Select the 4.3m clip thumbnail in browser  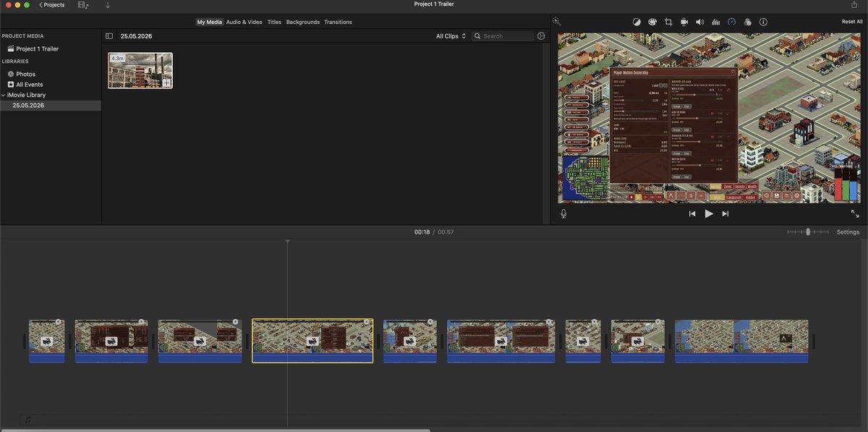[x=140, y=70]
